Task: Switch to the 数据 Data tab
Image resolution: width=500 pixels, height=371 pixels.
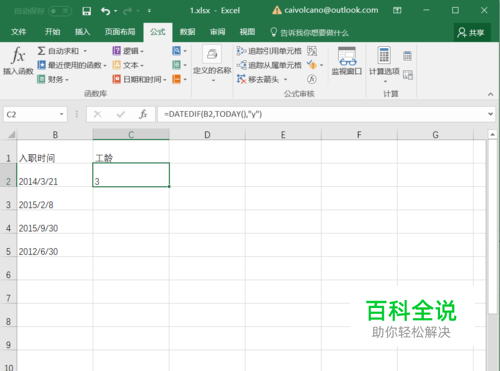Action: [x=187, y=32]
